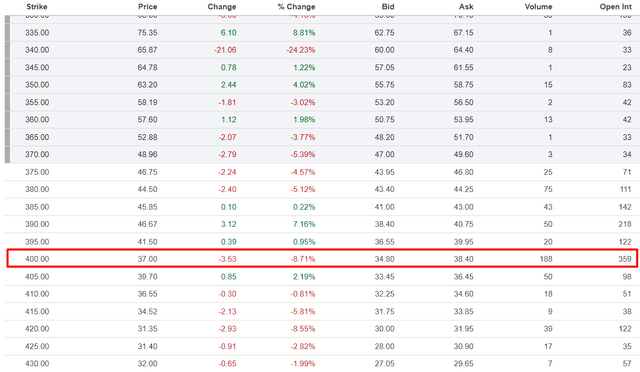Viewport: 640px width, 372px height.
Task: Click the open interest value 359
Action: coord(625,259)
